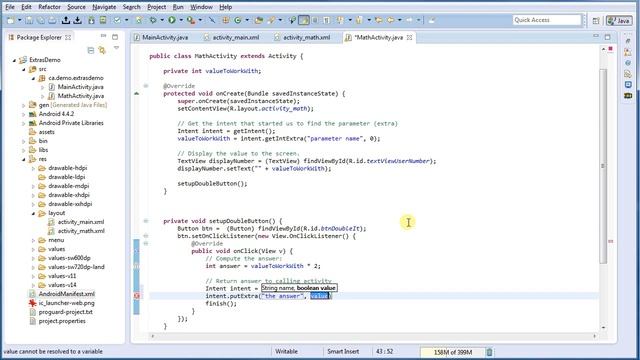Click the New file toolbar icon
The height and width of the screenshot is (360, 640).
click(11, 20)
